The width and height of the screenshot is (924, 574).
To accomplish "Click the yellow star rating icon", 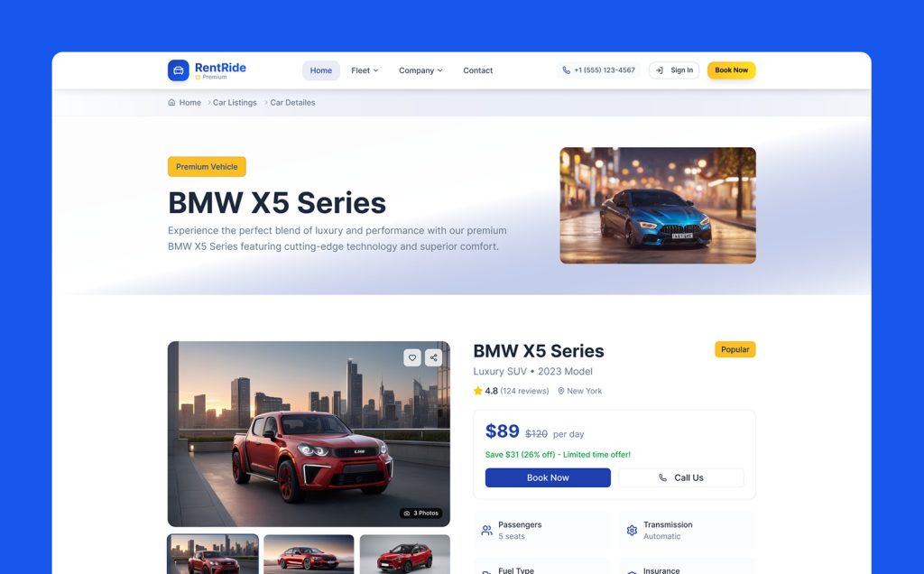I will coord(478,391).
